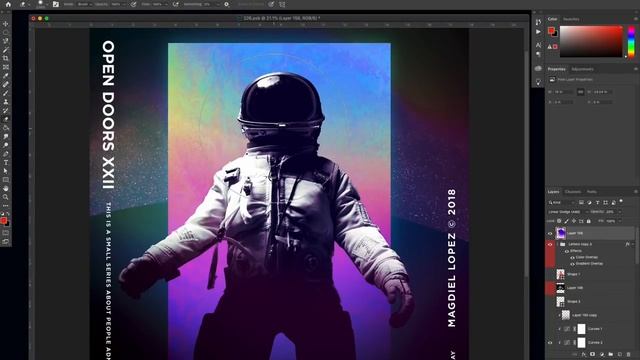The image size is (640, 360).
Task: Select the Brush tool in the toolbar
Action: coord(6,93)
